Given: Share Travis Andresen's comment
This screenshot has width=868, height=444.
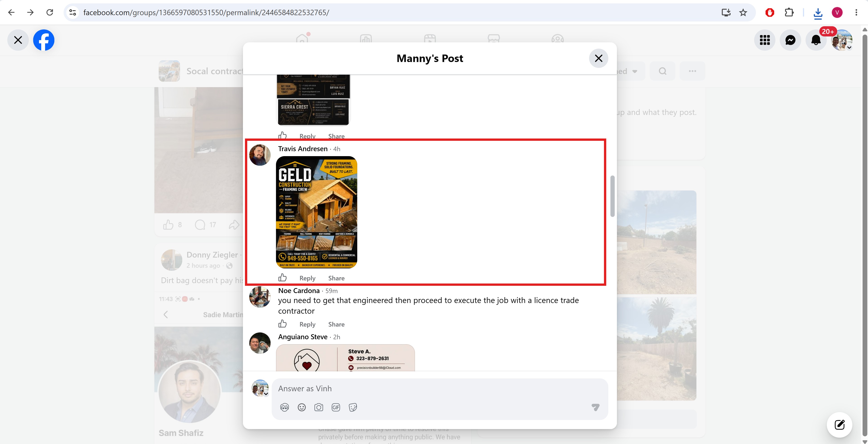Looking at the screenshot, I should [336, 278].
